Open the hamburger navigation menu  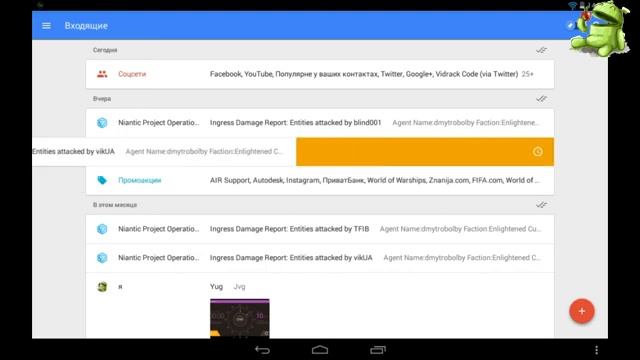(47, 26)
